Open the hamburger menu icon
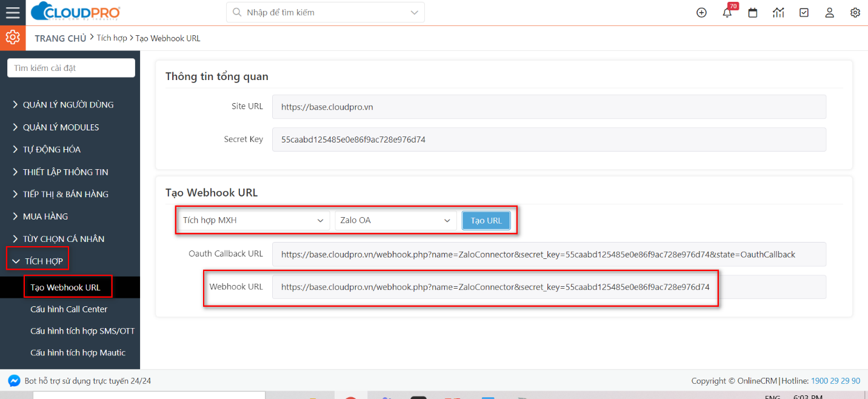 click(13, 12)
